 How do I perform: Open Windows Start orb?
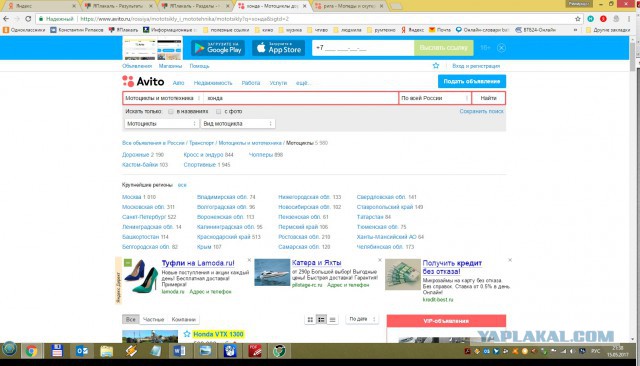[x=9, y=349]
